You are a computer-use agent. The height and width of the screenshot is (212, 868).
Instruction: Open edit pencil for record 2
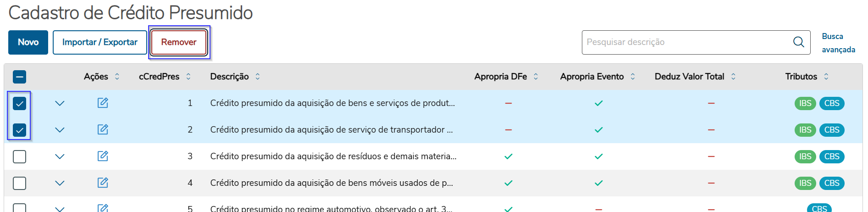coord(103,129)
